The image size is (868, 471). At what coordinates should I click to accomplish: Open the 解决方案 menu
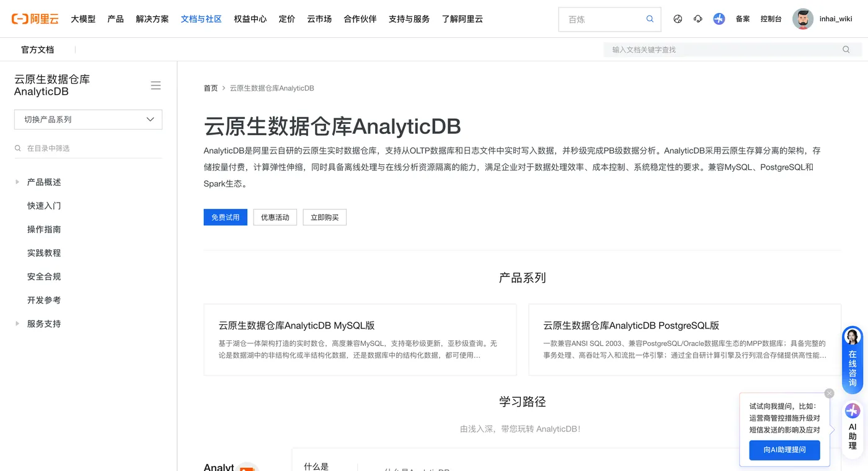(153, 19)
